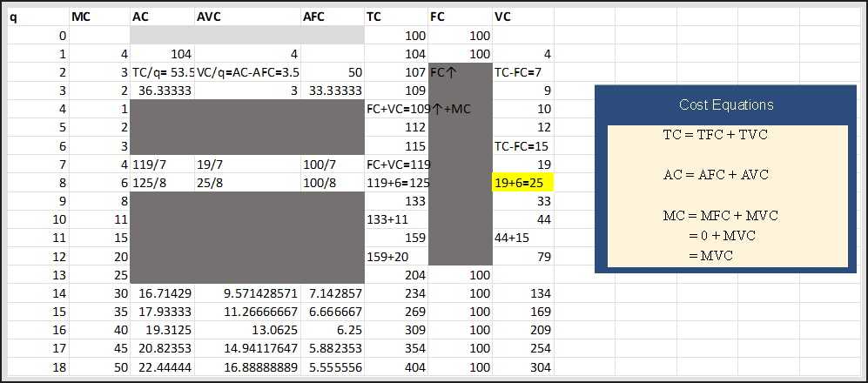Screen dimensions: 868x383
Task: Select the AFC value 6.25
Action: click(333, 331)
